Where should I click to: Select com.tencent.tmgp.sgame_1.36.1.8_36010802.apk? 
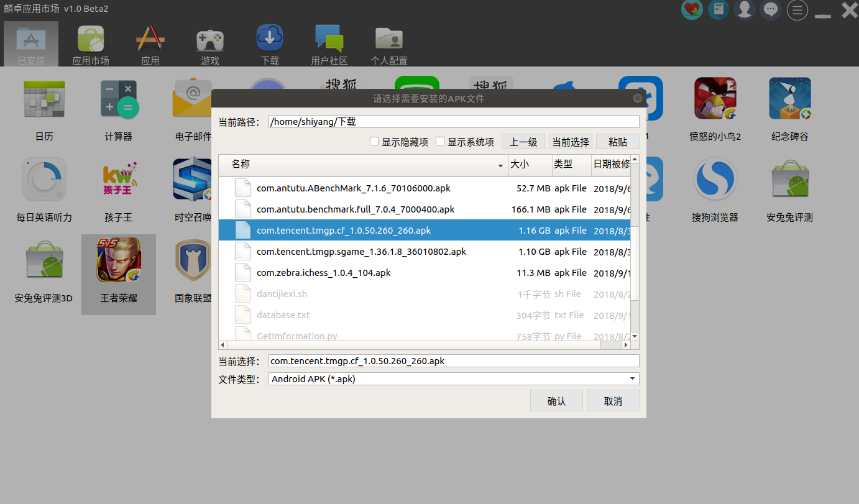point(425,252)
